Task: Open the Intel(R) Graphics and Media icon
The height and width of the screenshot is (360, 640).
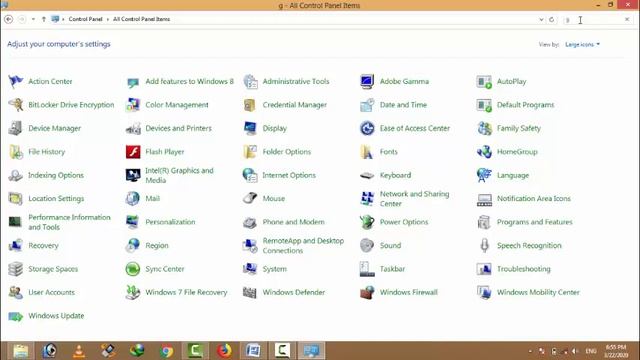Action: [133, 175]
